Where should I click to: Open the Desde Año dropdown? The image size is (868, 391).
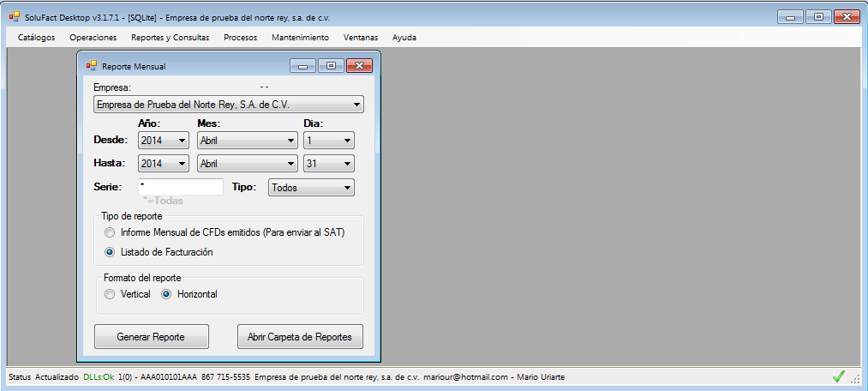tap(164, 140)
